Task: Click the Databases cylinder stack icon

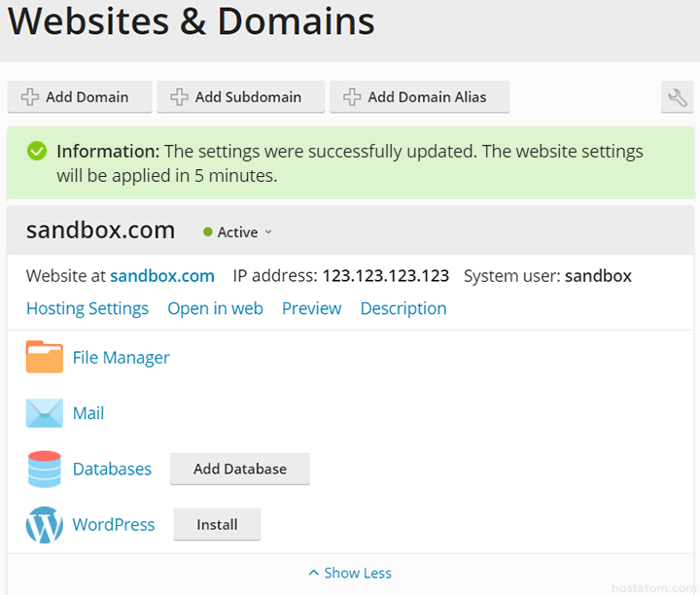Action: [44, 469]
